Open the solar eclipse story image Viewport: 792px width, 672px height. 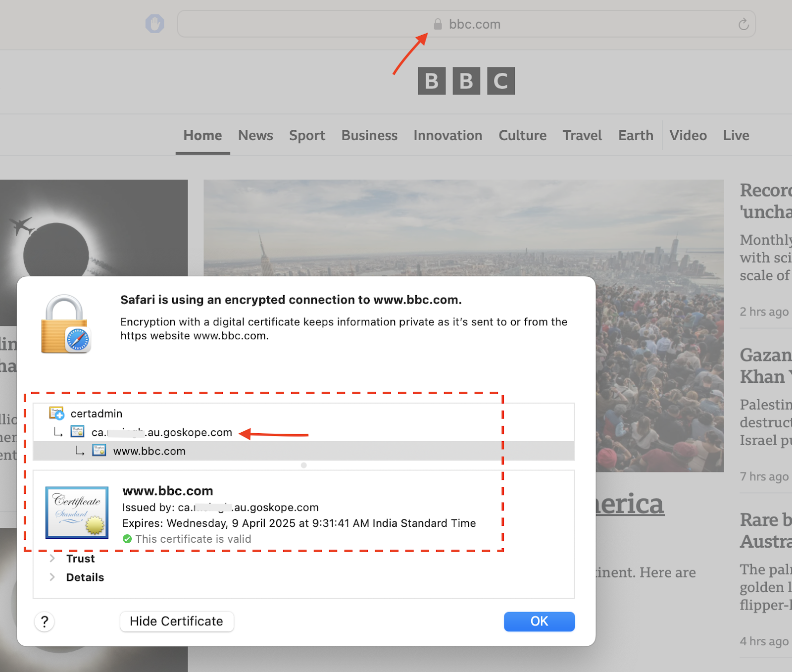[94, 228]
